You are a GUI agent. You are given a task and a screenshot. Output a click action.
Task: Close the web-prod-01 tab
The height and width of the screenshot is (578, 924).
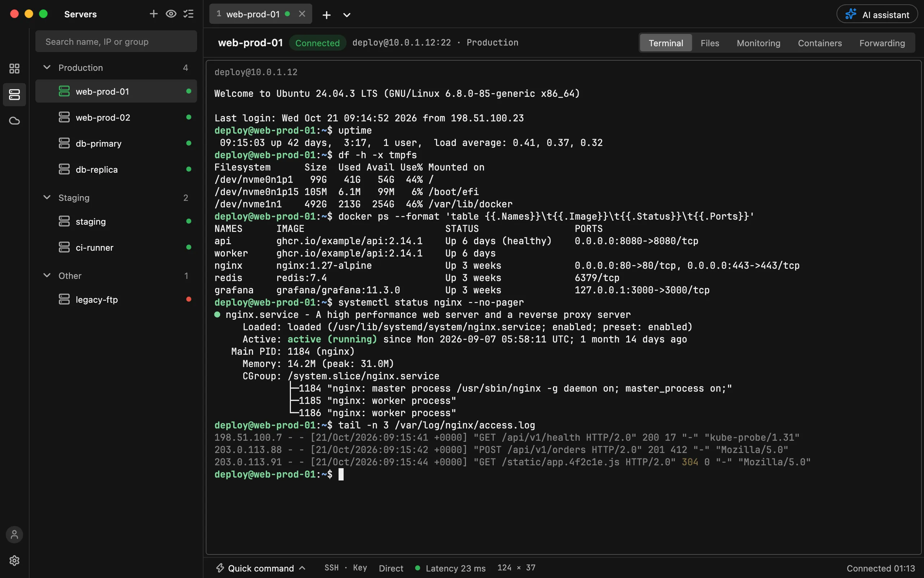pos(302,14)
